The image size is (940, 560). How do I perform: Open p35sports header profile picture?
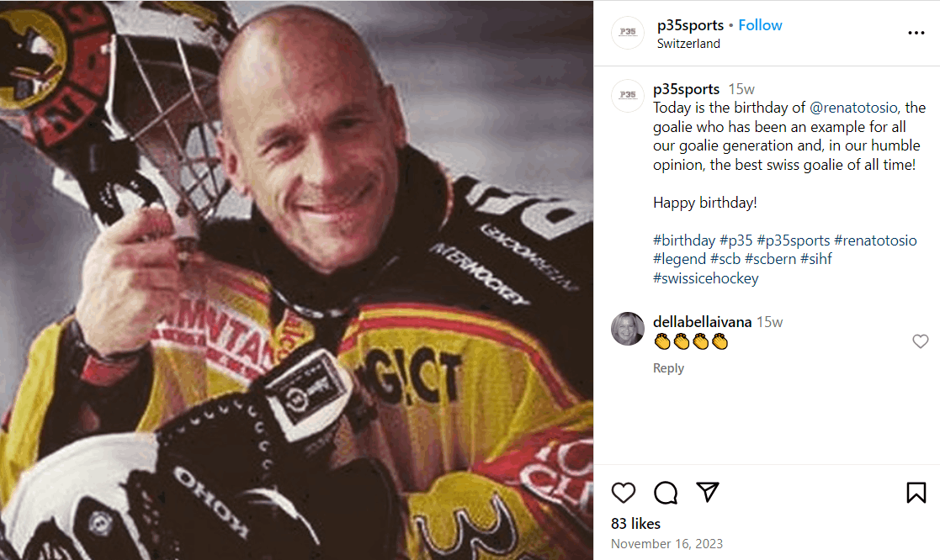[x=627, y=33]
